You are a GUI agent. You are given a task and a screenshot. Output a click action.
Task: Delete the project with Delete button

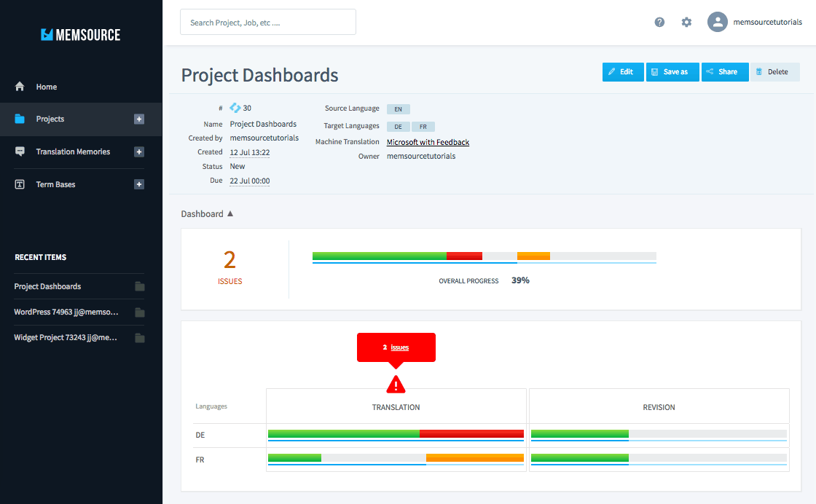(x=775, y=72)
